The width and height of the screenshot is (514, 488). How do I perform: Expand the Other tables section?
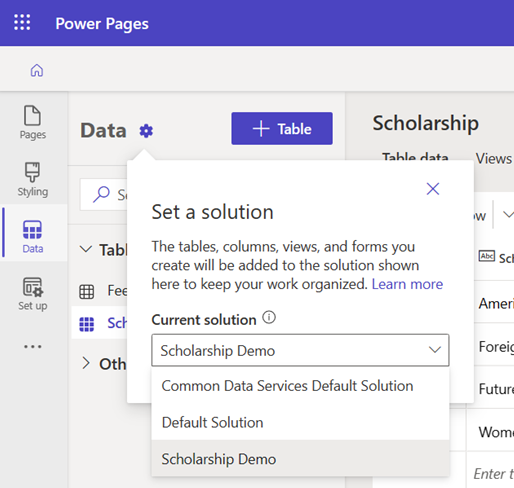[x=86, y=363]
